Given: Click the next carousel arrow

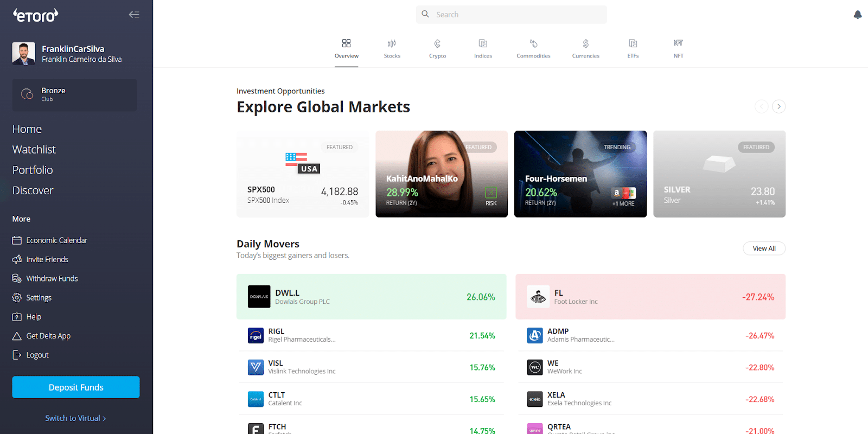Looking at the screenshot, I should click(x=779, y=106).
